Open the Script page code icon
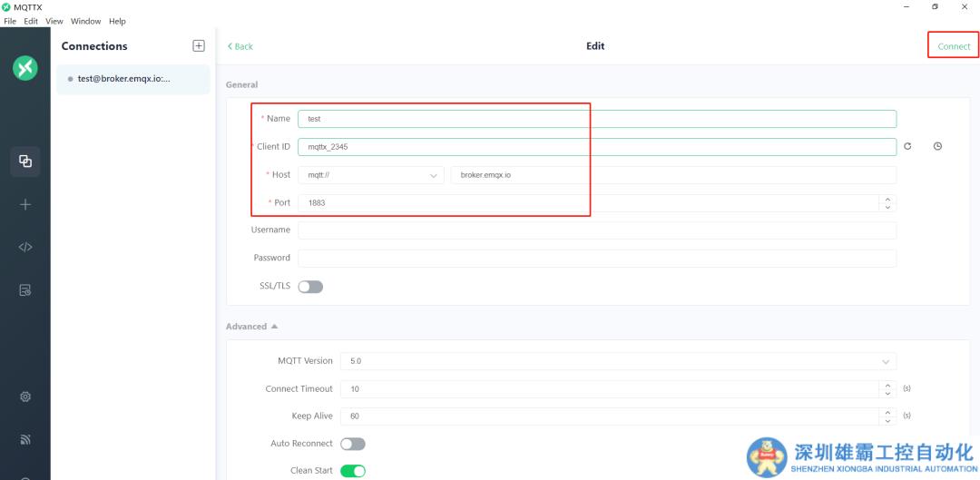This screenshot has height=480, width=980. coord(25,247)
